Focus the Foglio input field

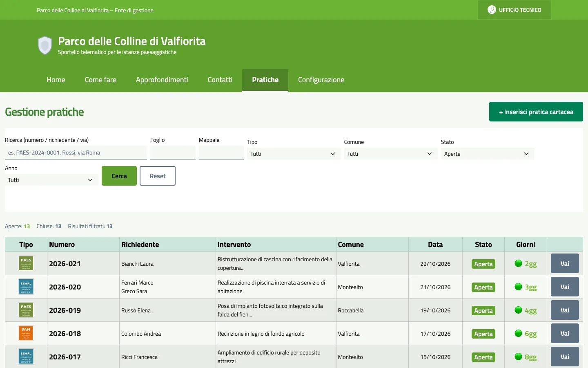tap(173, 153)
